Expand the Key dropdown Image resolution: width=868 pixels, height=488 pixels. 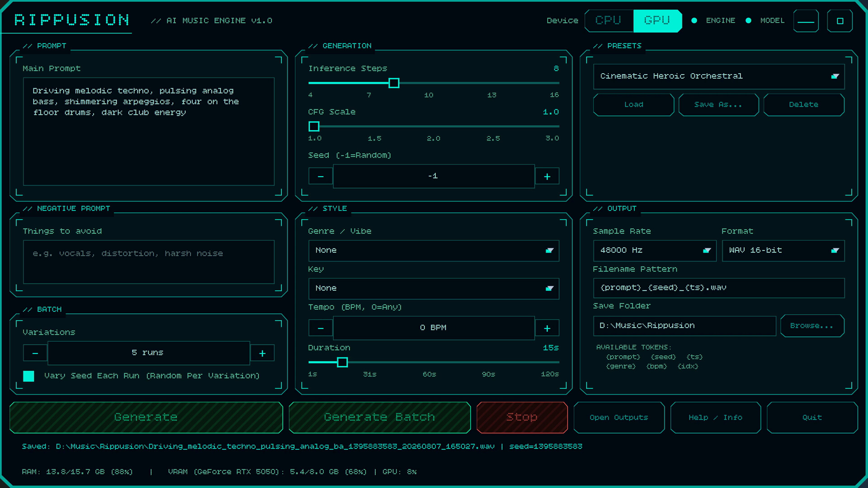click(x=434, y=289)
